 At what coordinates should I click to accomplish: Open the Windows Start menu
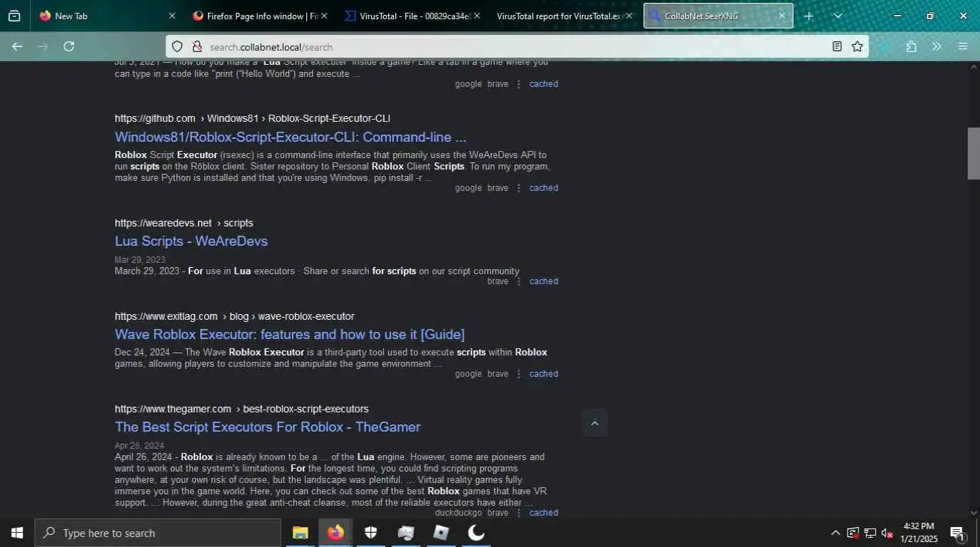(x=17, y=533)
